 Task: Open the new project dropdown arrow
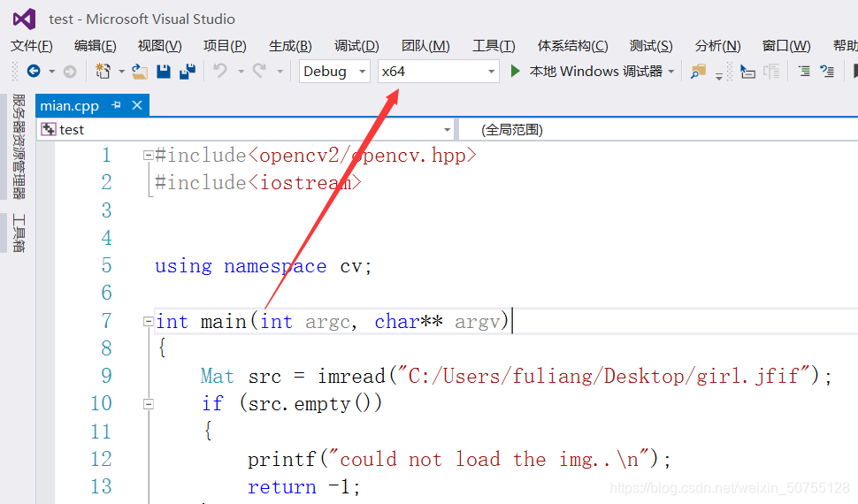(x=121, y=72)
